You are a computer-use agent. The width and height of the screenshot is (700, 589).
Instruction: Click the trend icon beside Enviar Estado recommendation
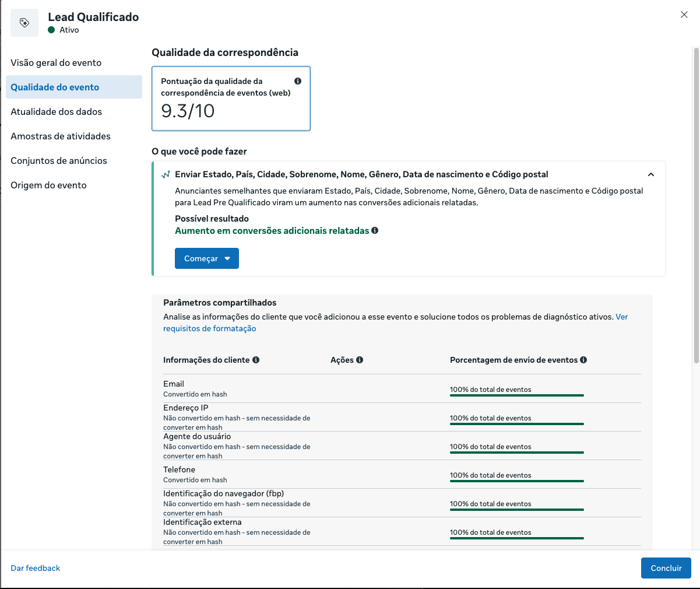pos(166,174)
